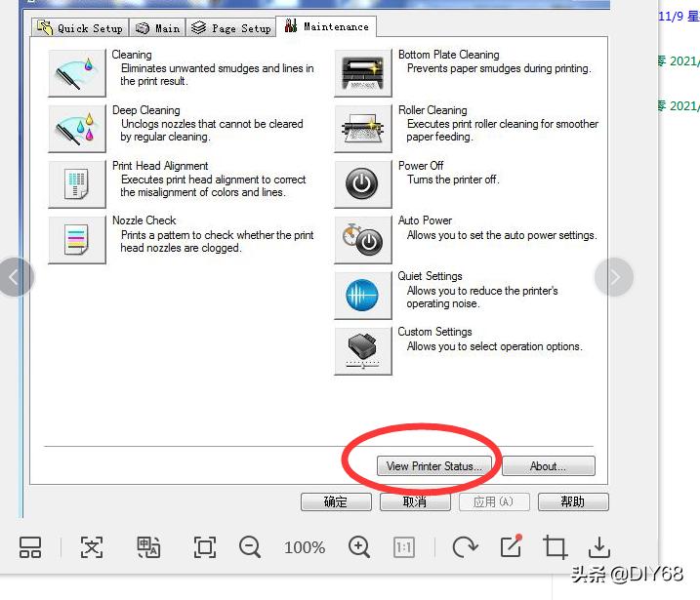Click the Roller Cleaning label text
The height and width of the screenshot is (600, 700).
pos(432,110)
